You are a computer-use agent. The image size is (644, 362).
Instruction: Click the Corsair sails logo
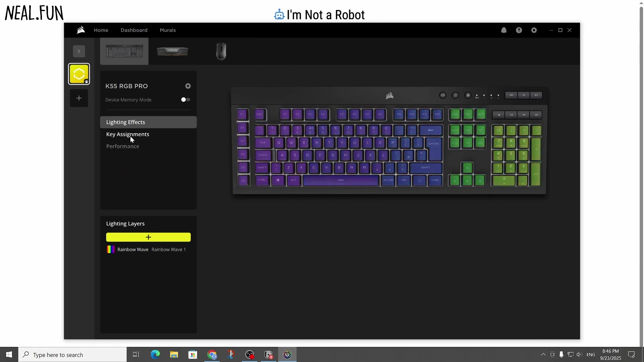[80, 30]
